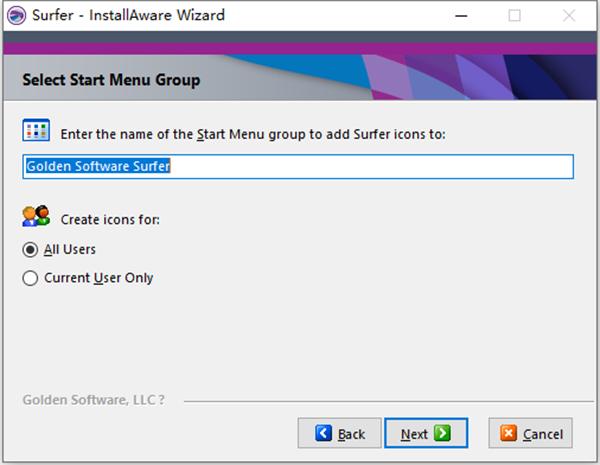The height and width of the screenshot is (465, 600).
Task: Minimize the InstallAware Wizard window
Action: coord(461,16)
